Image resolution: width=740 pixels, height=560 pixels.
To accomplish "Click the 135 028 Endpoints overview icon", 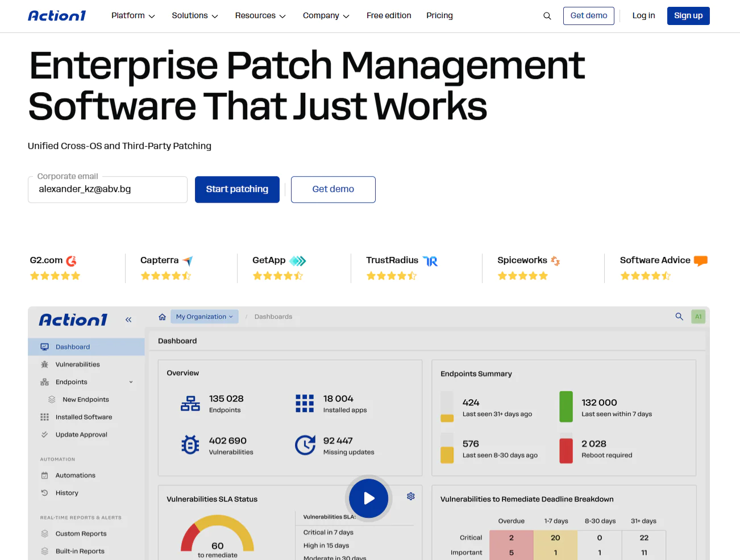I will click(190, 404).
